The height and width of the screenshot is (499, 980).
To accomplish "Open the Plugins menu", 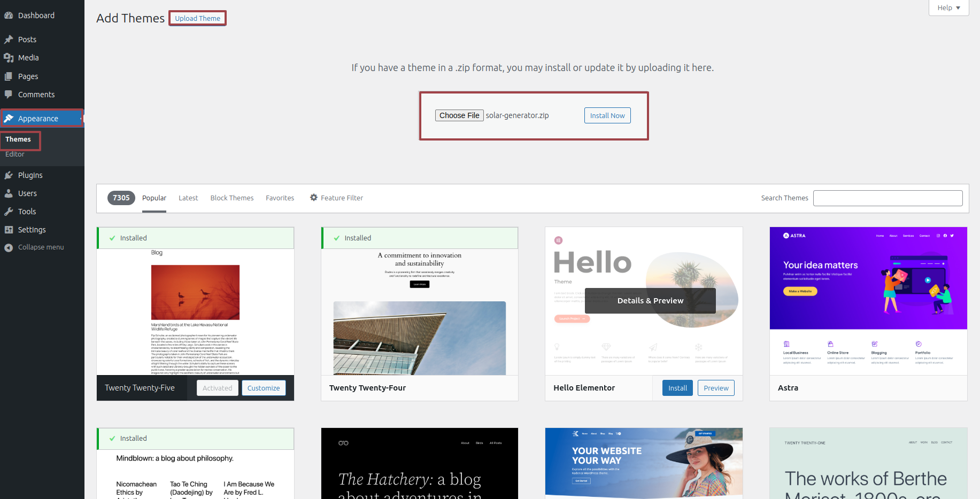I will (x=42, y=175).
